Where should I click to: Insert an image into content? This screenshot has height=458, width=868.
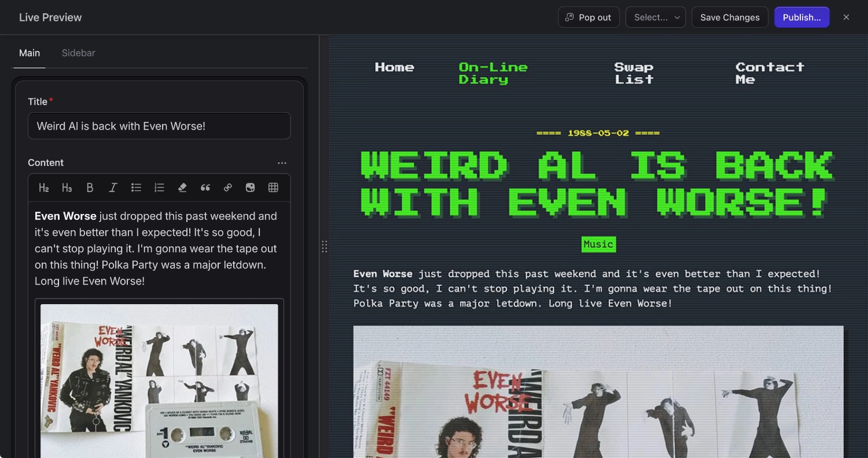pyautogui.click(x=250, y=187)
